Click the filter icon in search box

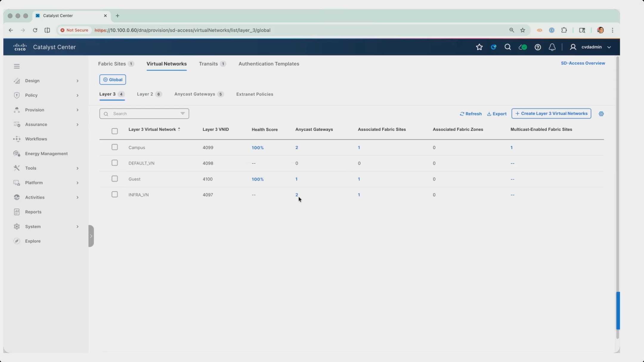182,114
